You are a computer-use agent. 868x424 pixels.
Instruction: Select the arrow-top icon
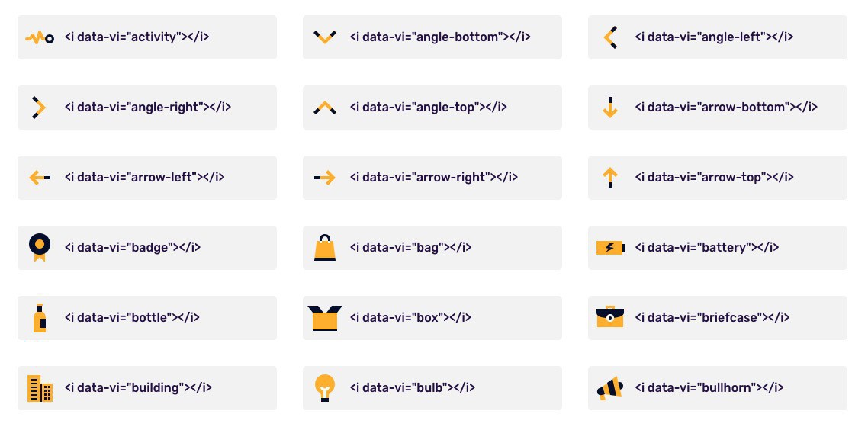pyautogui.click(x=609, y=178)
